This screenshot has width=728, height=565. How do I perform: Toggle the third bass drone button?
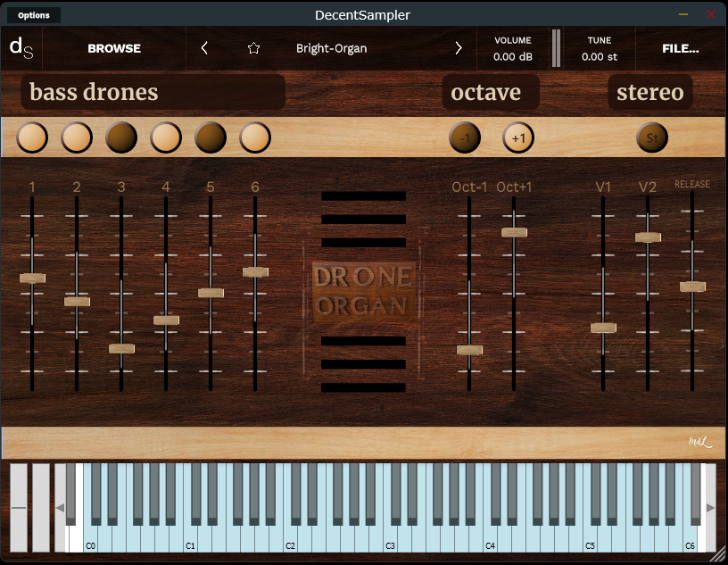click(x=121, y=137)
